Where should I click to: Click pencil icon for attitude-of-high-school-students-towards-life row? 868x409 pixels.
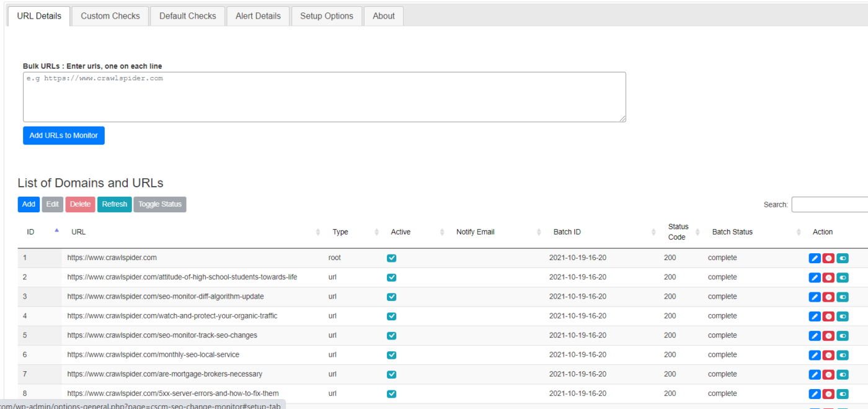pyautogui.click(x=815, y=277)
